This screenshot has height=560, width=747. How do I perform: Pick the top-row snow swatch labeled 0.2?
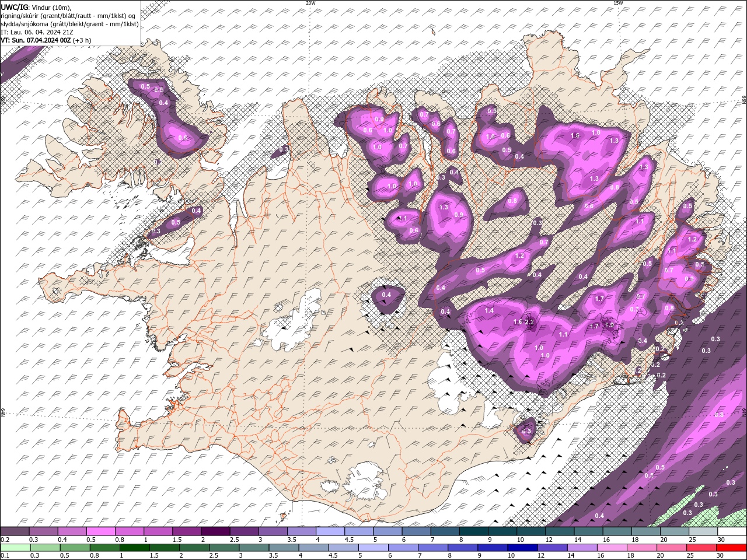point(15,531)
